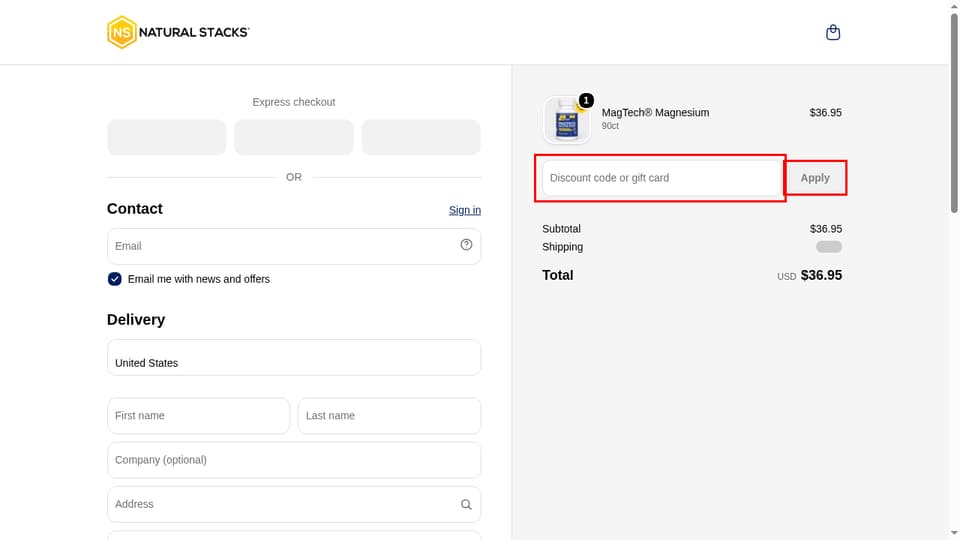Click the middle express checkout button
This screenshot has height=540, width=960.
[x=294, y=137]
